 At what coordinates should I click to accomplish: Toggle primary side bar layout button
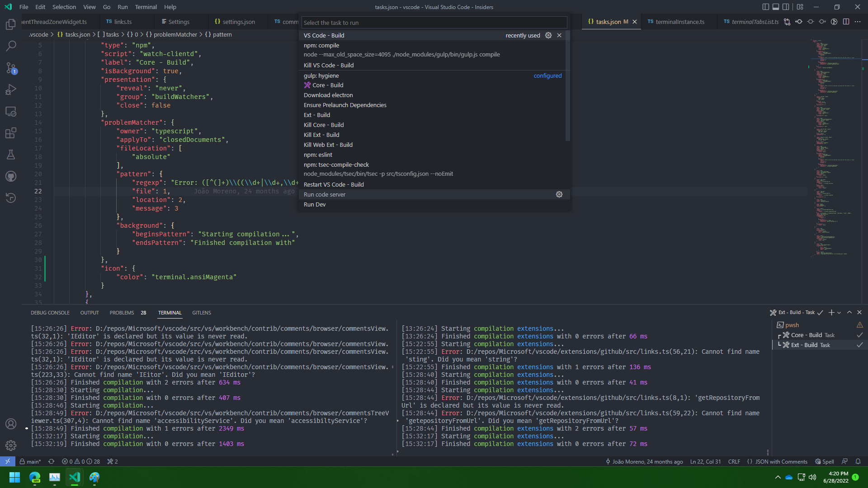pos(765,7)
